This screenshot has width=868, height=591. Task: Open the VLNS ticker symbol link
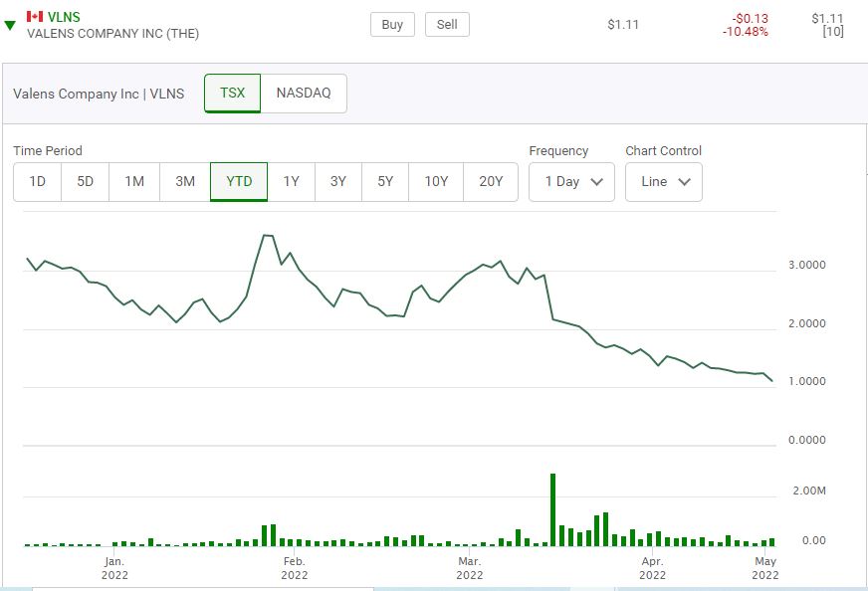click(x=64, y=17)
